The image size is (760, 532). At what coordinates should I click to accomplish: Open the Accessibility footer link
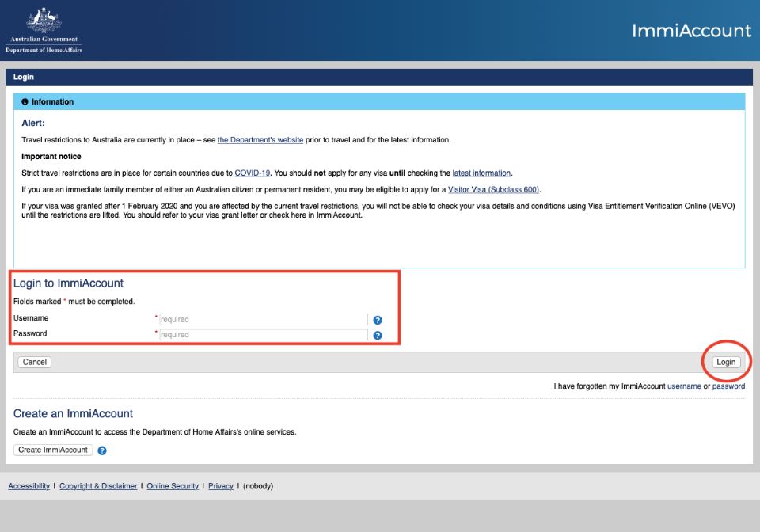click(x=29, y=486)
